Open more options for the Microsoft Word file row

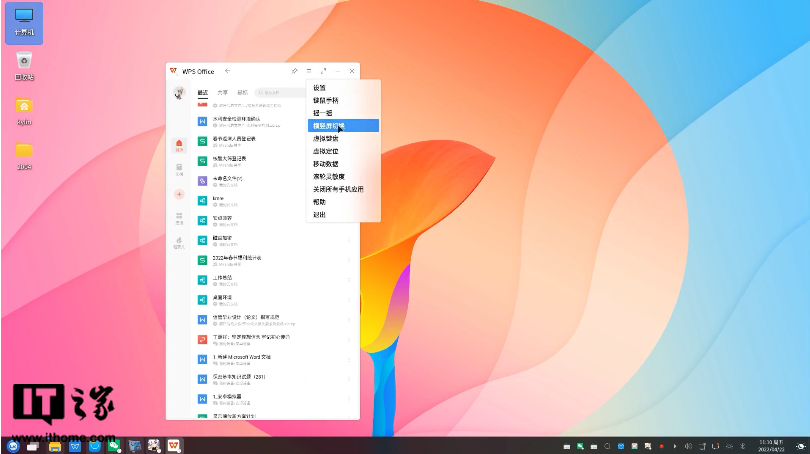click(349, 359)
